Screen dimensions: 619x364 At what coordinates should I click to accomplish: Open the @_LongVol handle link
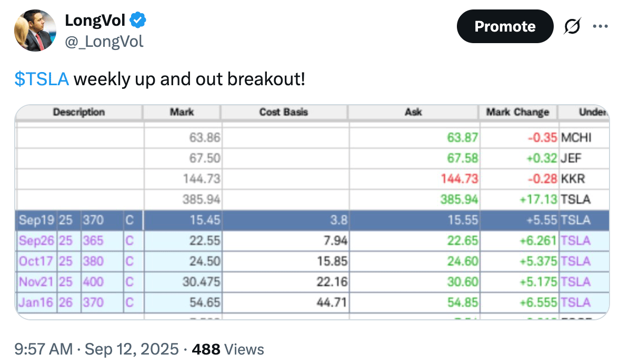click(x=104, y=41)
